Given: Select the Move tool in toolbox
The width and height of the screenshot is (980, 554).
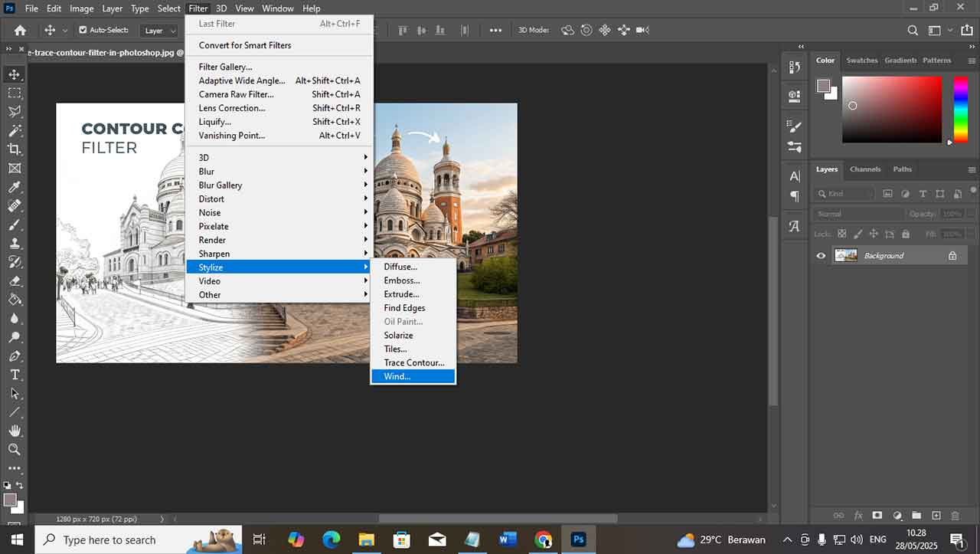Looking at the screenshot, I should 15,74.
